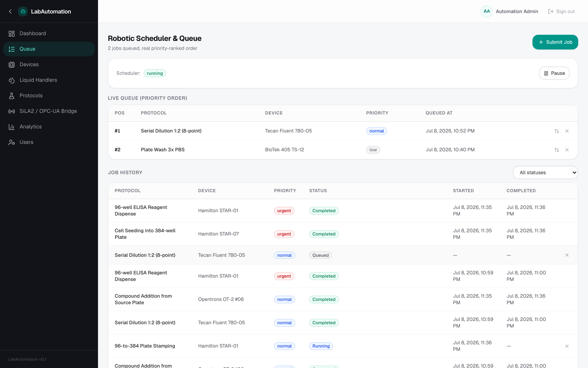Click BioTek 405 TS-12 device cell
This screenshot has width=588, height=368.
284,150
